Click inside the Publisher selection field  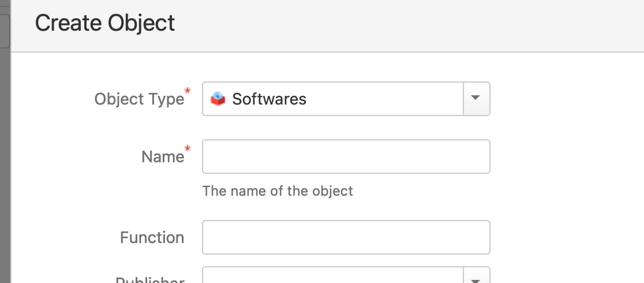point(333,276)
